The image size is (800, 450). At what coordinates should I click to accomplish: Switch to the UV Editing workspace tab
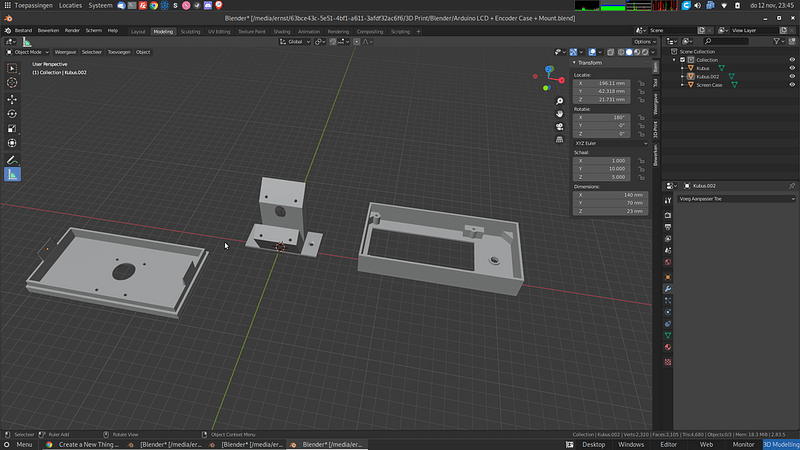(219, 32)
